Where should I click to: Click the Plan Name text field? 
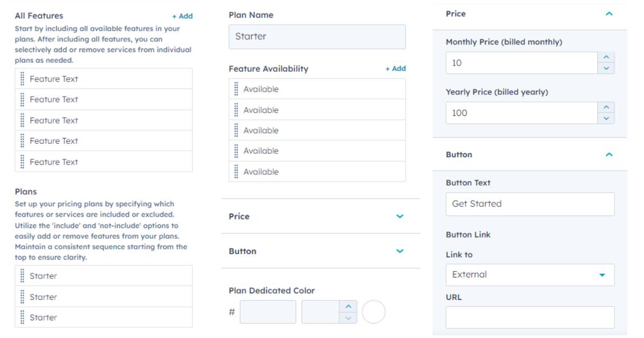(317, 37)
